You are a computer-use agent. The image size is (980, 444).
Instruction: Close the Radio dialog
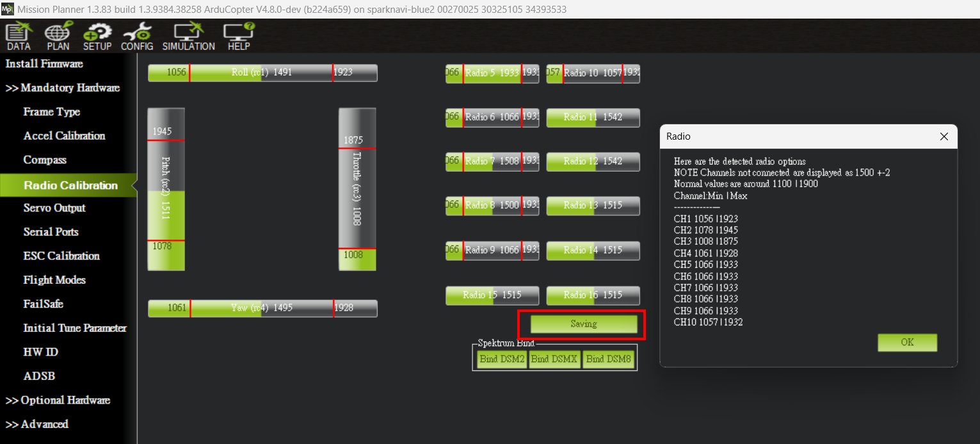[944, 136]
